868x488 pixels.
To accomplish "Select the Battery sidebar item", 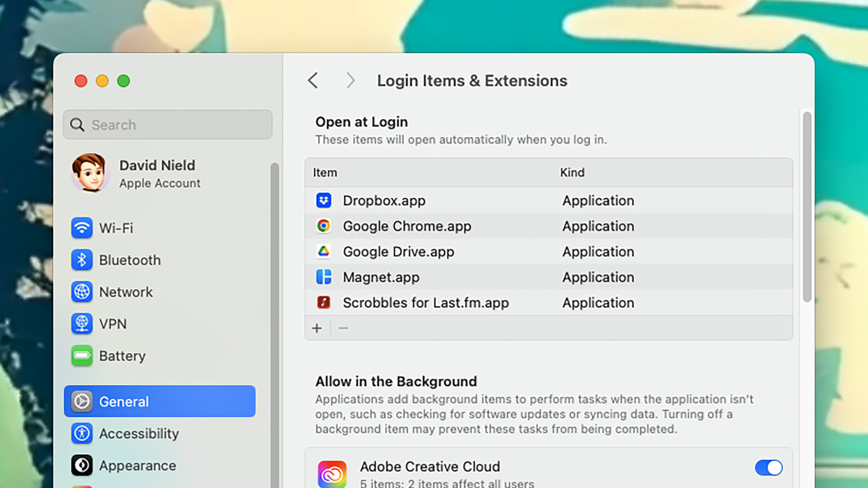I will coord(122,356).
